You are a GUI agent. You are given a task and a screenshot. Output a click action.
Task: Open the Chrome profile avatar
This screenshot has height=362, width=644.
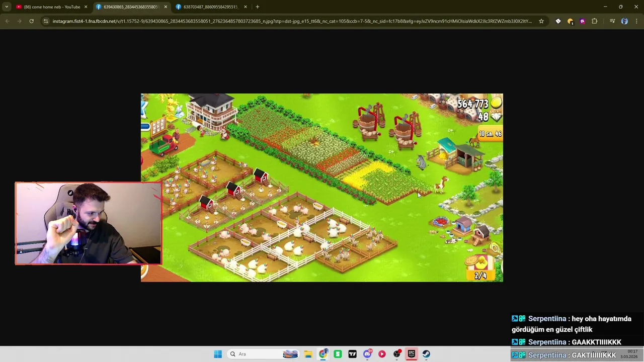click(624, 21)
